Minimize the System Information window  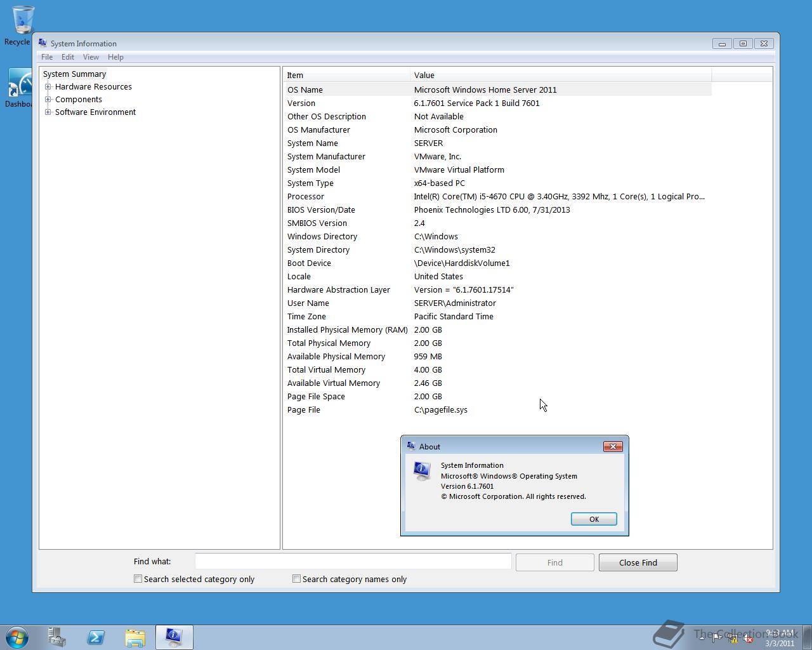coord(722,44)
